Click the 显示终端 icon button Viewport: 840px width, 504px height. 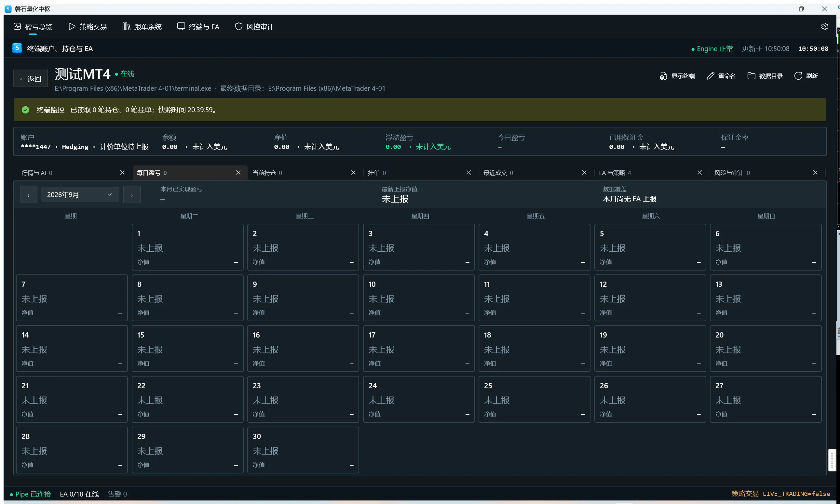click(663, 76)
